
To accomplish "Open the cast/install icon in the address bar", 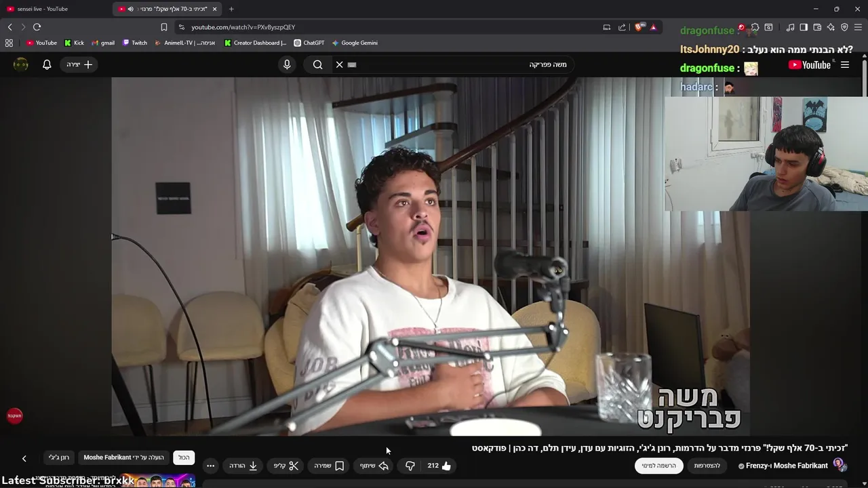I will click(x=606, y=27).
